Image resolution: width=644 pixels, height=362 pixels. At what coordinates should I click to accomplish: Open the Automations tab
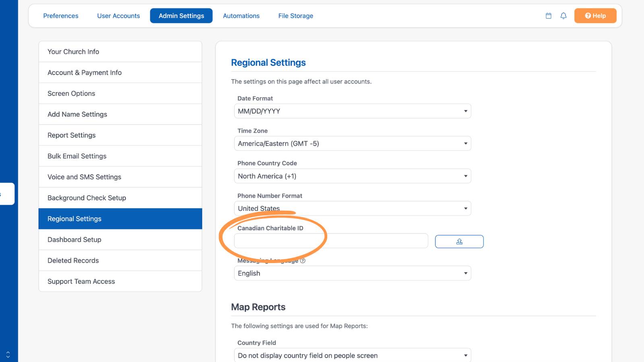pyautogui.click(x=241, y=16)
